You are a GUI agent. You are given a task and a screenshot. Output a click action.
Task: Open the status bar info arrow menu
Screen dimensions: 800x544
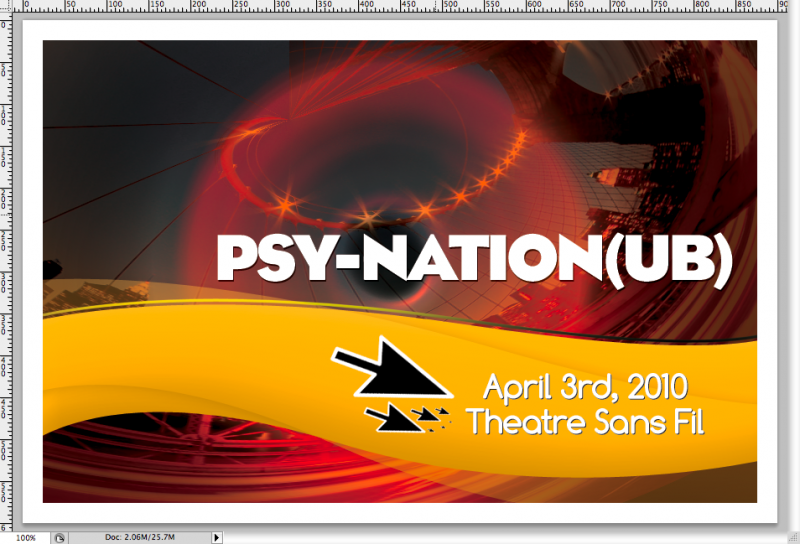pos(217,537)
